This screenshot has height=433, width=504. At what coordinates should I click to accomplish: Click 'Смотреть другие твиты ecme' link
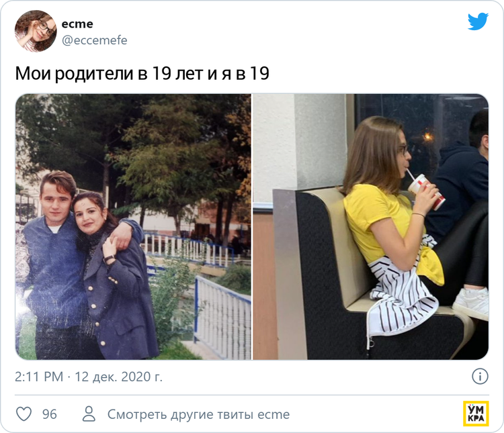click(198, 414)
